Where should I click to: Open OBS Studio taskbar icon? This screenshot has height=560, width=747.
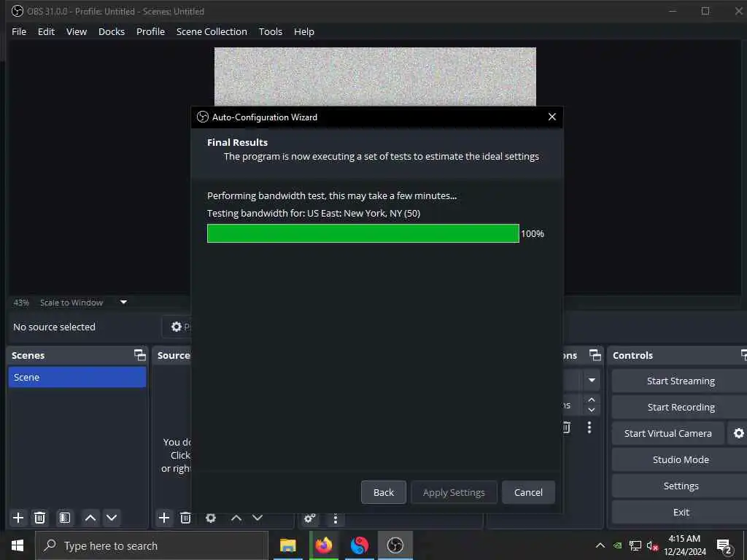pos(395,545)
